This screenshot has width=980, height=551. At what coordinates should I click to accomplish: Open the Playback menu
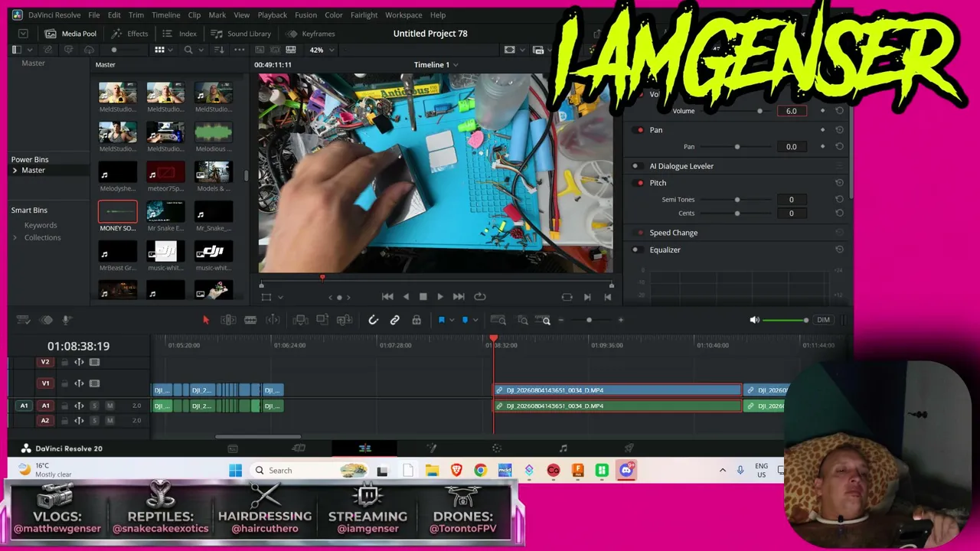272,15
